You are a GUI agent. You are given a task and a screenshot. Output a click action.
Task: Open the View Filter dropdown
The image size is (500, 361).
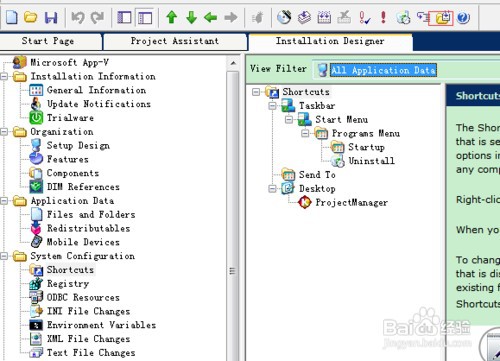coord(407,70)
